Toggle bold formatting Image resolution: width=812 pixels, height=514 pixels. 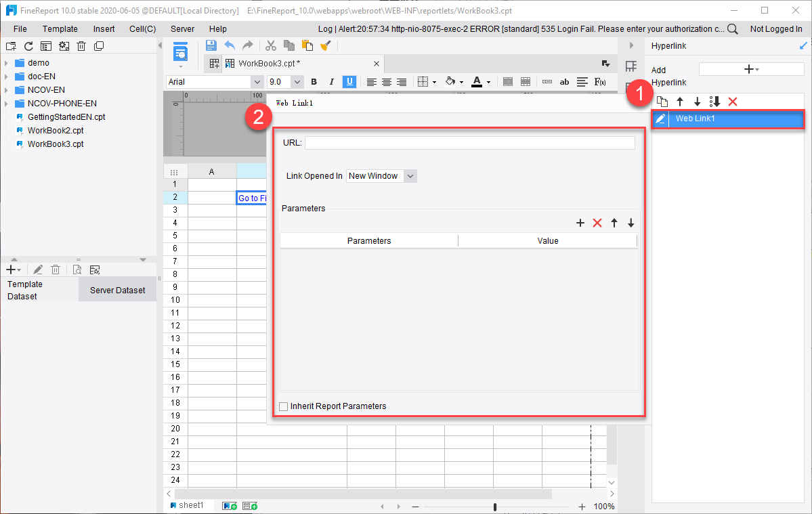pos(314,81)
